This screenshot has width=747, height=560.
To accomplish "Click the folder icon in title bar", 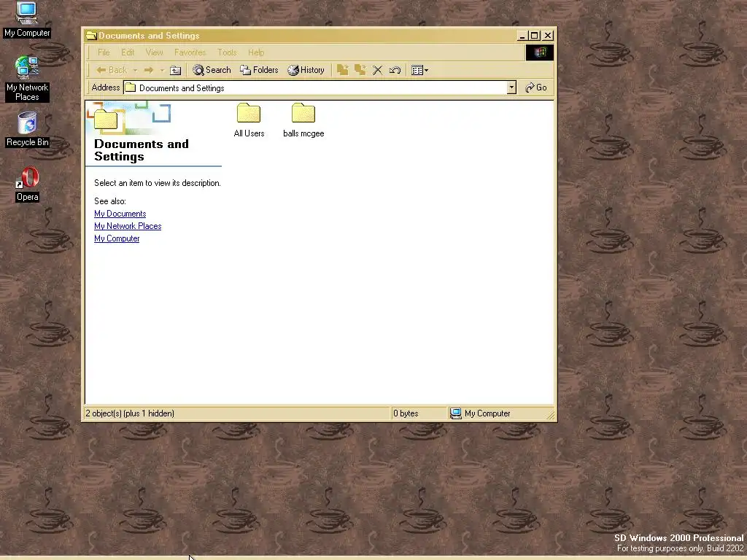I will point(91,36).
